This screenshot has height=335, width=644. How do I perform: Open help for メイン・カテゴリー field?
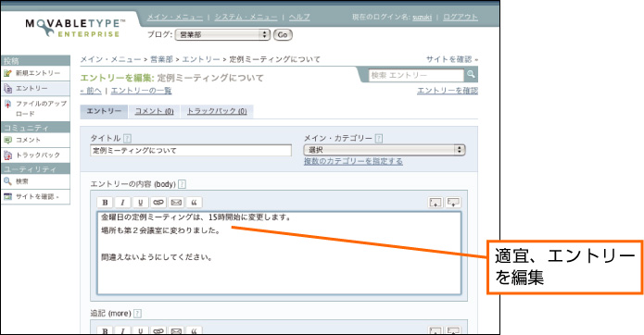pos(379,139)
